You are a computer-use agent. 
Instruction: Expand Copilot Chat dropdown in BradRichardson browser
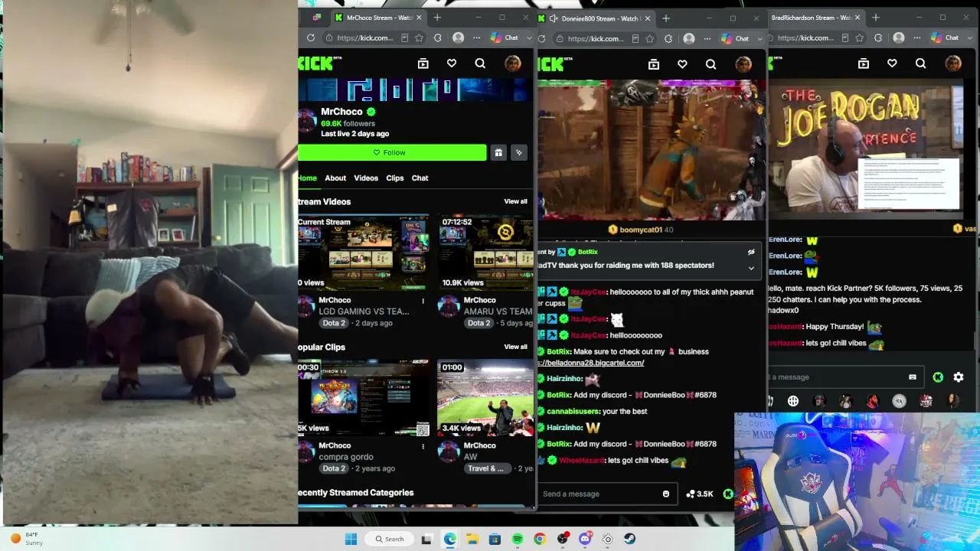point(969,37)
